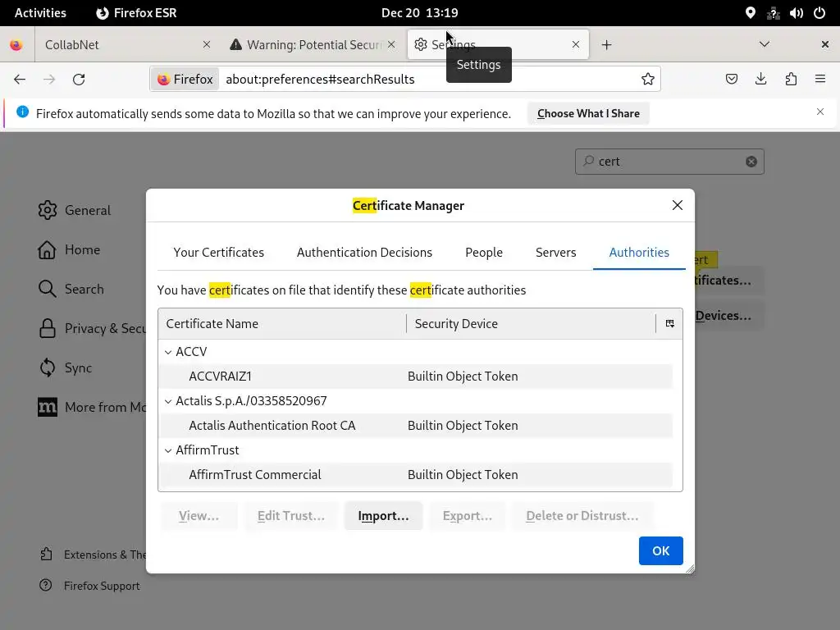Screen dimensions: 840x630
Task: Select the AffirmTrust Commercial certificate row
Action: tap(415, 475)
